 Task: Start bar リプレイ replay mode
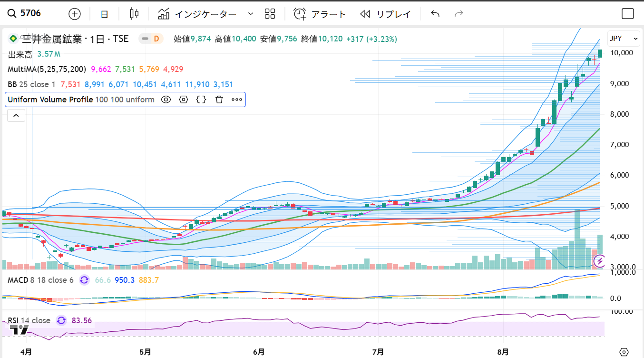[x=385, y=14]
